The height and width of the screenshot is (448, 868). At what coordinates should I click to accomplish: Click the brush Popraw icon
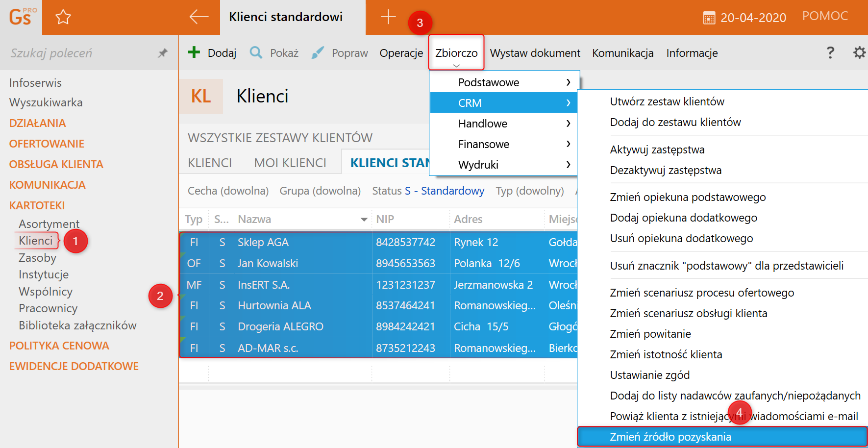coord(318,52)
